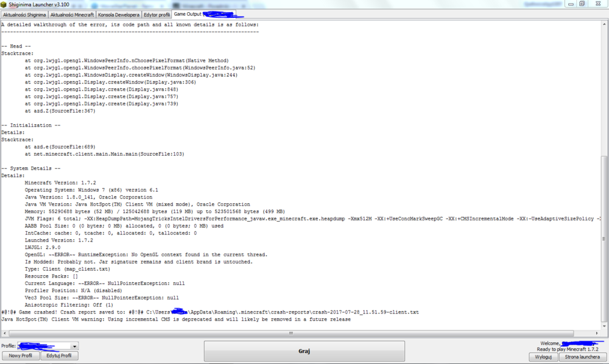
Task: Create a new profile with Nowy Profil
Action: [21, 355]
